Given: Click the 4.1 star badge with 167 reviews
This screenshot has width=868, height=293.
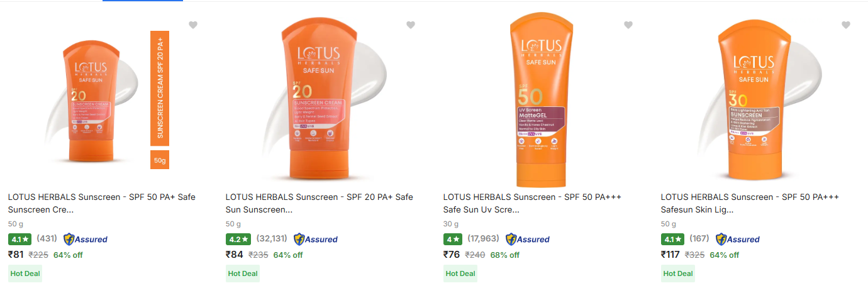Looking at the screenshot, I should (x=673, y=239).
